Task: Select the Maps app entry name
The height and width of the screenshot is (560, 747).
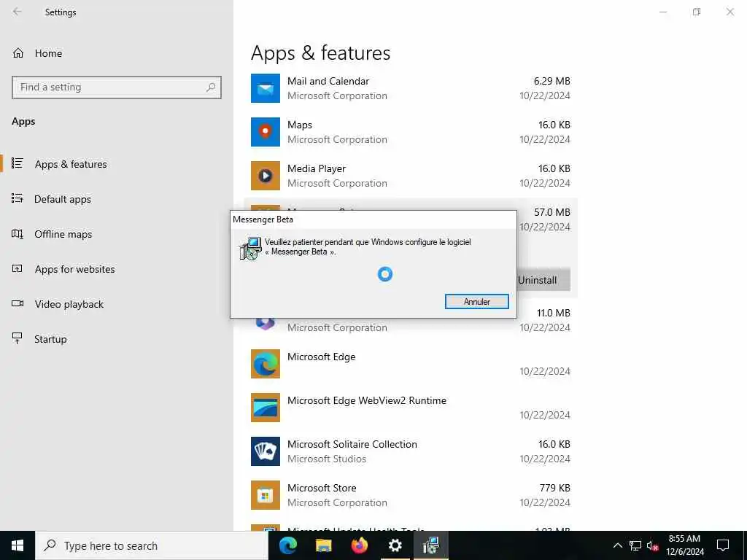Action: 300,125
